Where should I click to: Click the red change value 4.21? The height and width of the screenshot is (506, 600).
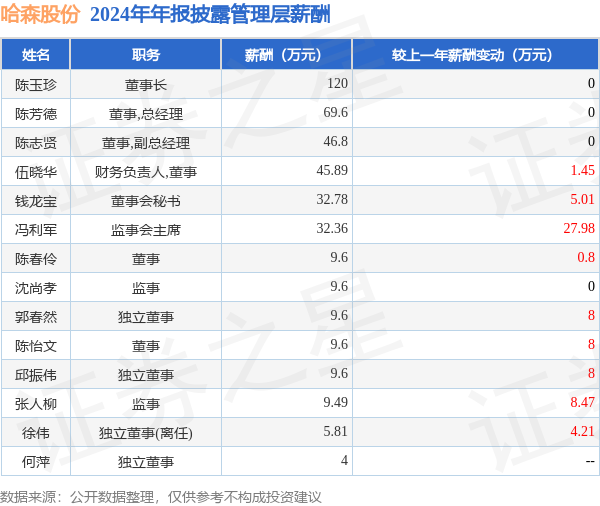point(582,431)
